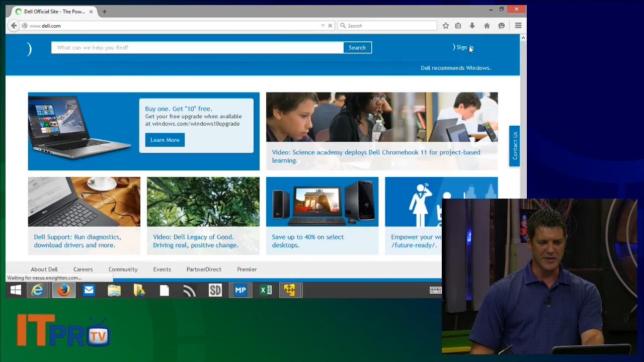Open Excel from the taskbar
Viewport: 644px width, 362px height.
pyautogui.click(x=266, y=290)
